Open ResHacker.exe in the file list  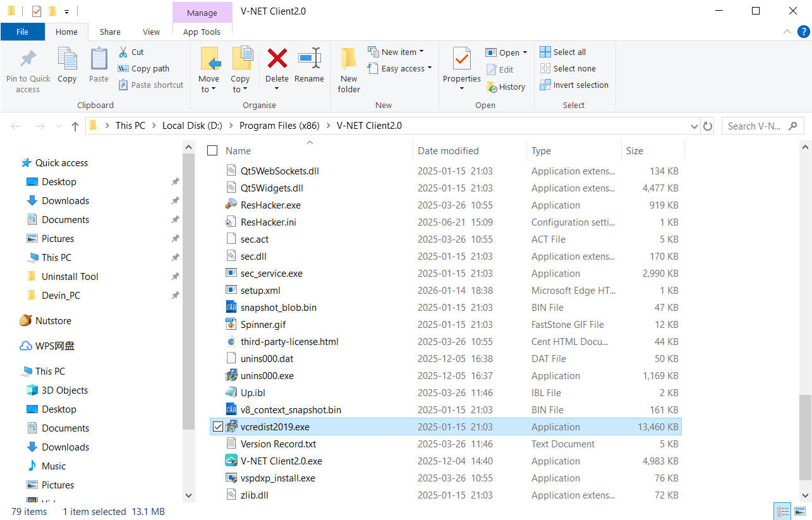[270, 205]
